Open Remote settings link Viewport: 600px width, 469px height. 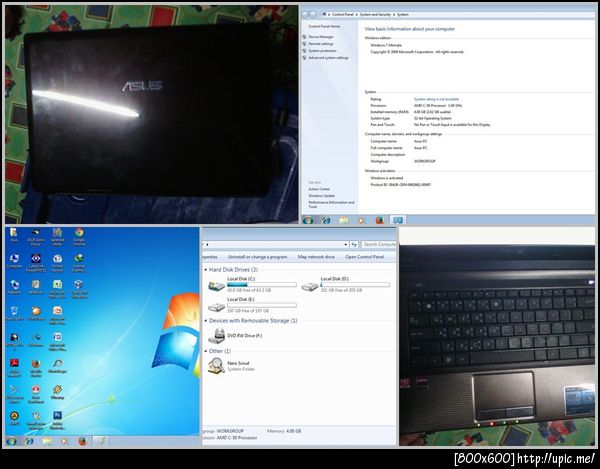tap(321, 44)
